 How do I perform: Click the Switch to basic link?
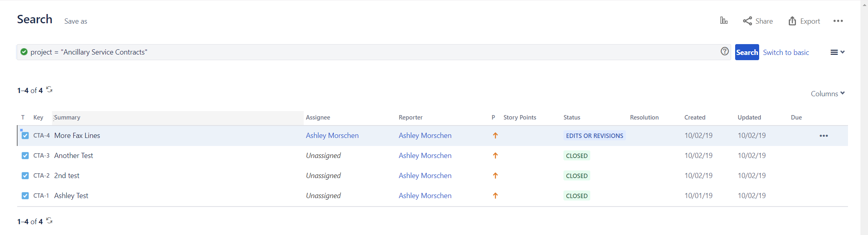(786, 53)
